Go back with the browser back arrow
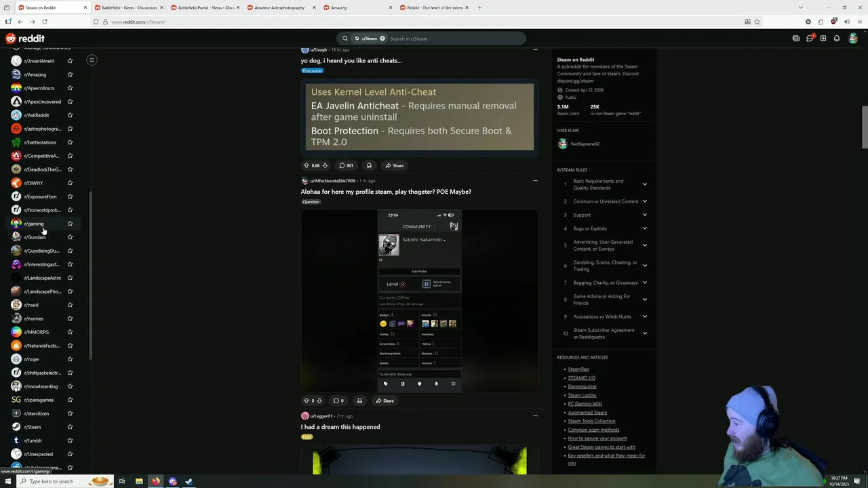The height and width of the screenshot is (488, 868). click(20, 22)
